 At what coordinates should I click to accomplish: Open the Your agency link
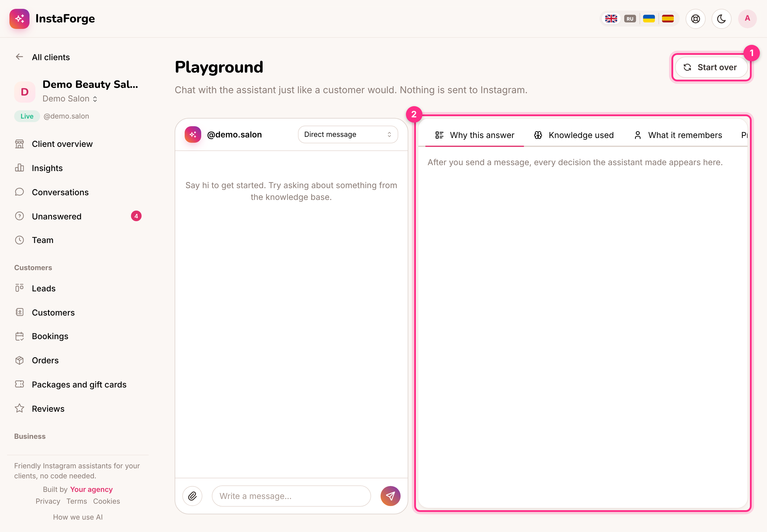click(91, 489)
